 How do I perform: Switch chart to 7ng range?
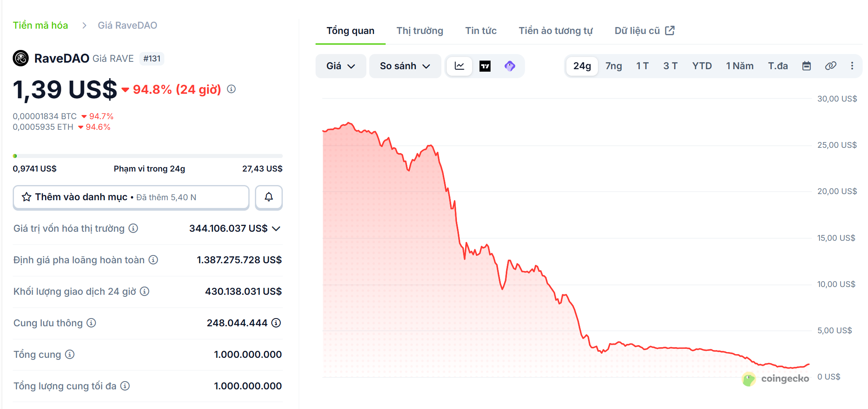pyautogui.click(x=614, y=66)
